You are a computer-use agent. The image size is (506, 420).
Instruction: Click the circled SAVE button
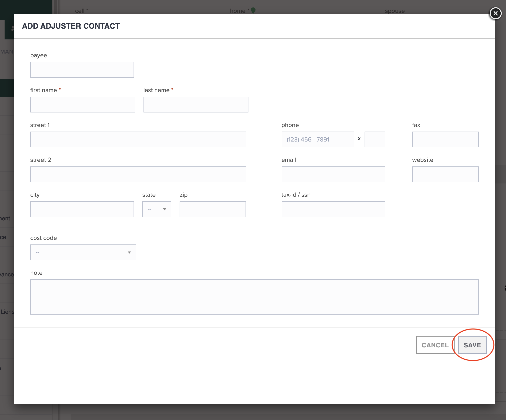click(472, 345)
